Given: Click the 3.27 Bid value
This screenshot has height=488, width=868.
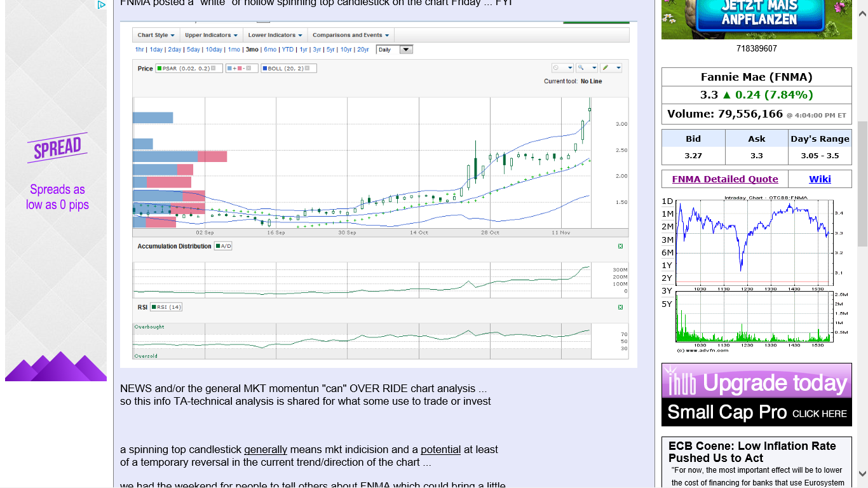Looking at the screenshot, I should (693, 155).
